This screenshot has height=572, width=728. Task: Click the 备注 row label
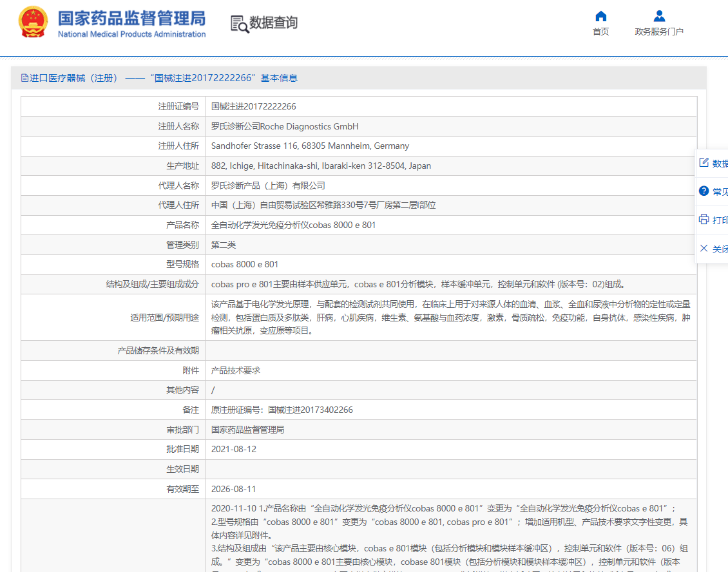[x=191, y=410]
